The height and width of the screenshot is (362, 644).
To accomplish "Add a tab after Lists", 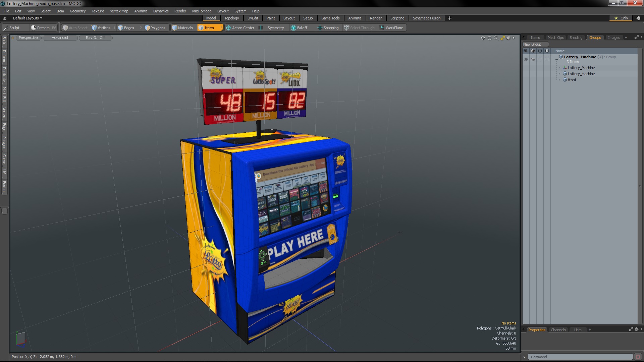I will pyautogui.click(x=589, y=330).
